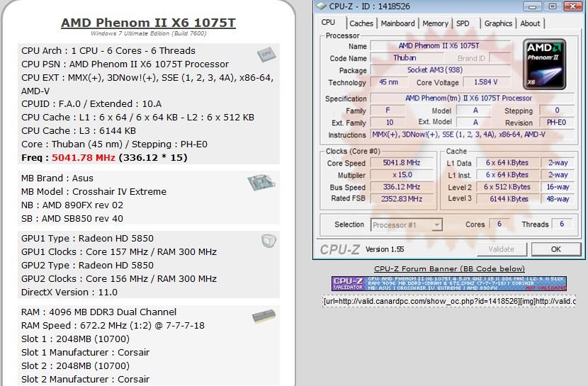Image resolution: width=588 pixels, height=386 pixels.
Task: Switch to the About tab
Action: pyautogui.click(x=530, y=23)
